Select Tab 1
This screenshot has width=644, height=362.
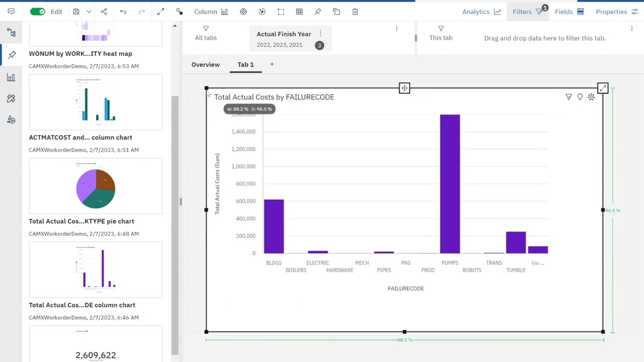[246, 64]
